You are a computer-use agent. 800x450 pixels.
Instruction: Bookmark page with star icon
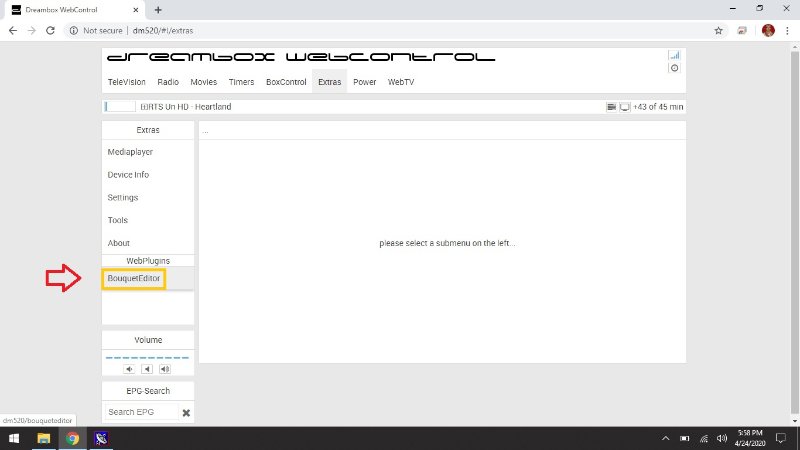pyautogui.click(x=718, y=31)
